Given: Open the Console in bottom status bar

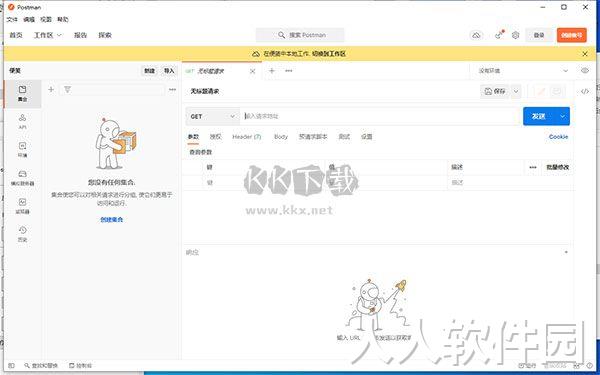Looking at the screenshot, I should (80, 365).
